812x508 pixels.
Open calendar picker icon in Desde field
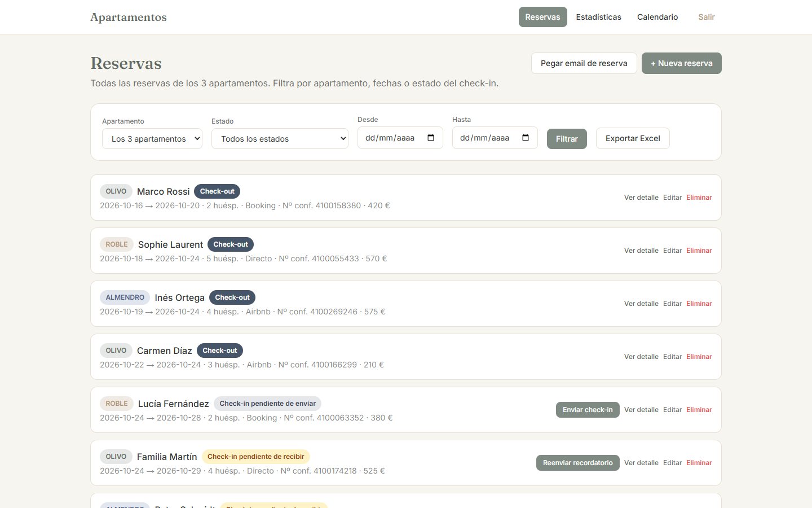pos(431,138)
